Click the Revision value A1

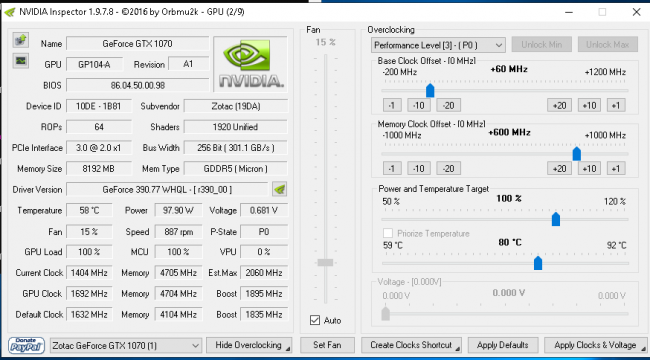click(x=188, y=64)
